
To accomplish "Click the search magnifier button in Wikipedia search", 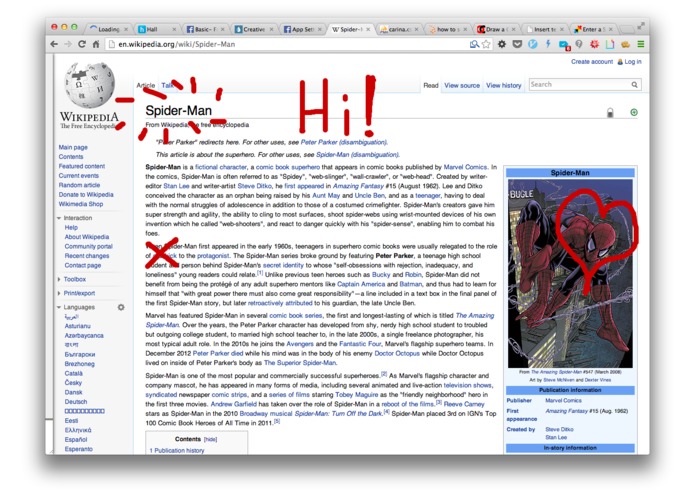I will [635, 85].
